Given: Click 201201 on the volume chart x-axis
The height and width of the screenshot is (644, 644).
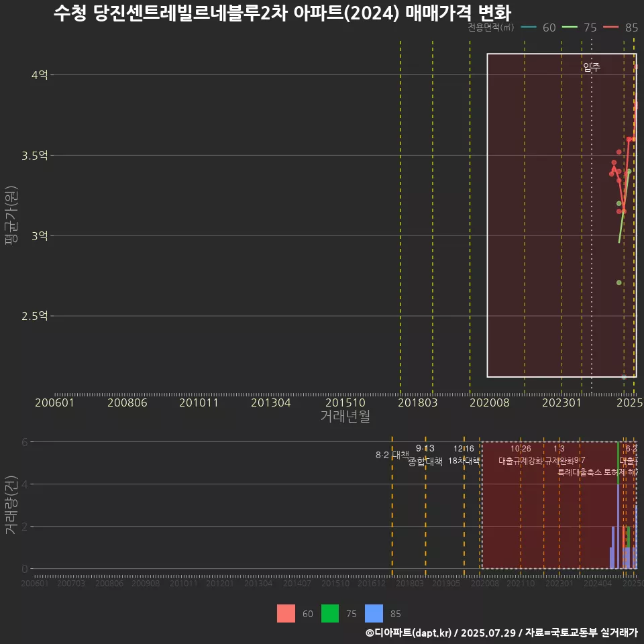Looking at the screenshot, I should pos(220,583).
